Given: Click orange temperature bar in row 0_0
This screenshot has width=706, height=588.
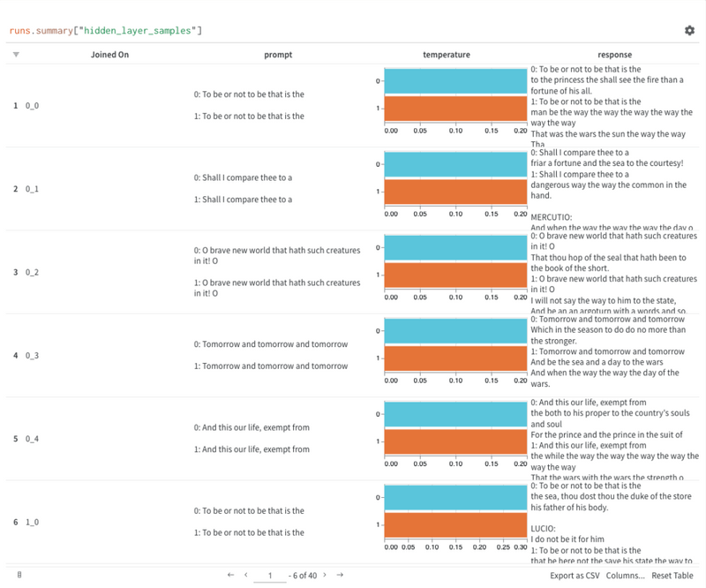Looking at the screenshot, I should (455, 109).
